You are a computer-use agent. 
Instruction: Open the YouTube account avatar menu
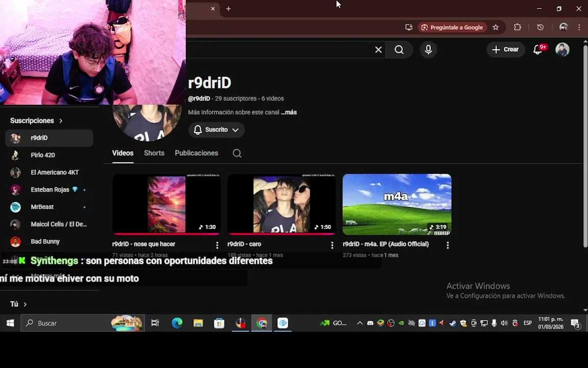(x=562, y=50)
